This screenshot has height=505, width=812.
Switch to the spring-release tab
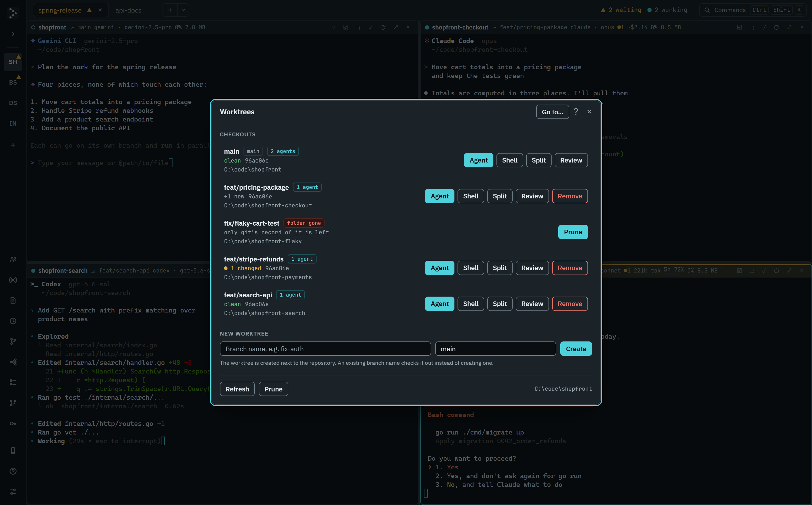click(60, 10)
